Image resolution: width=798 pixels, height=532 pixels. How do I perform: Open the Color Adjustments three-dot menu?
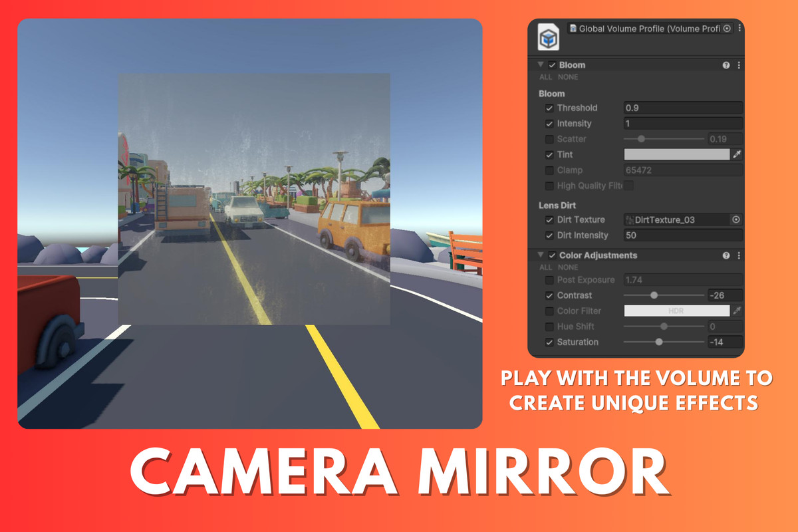point(738,255)
